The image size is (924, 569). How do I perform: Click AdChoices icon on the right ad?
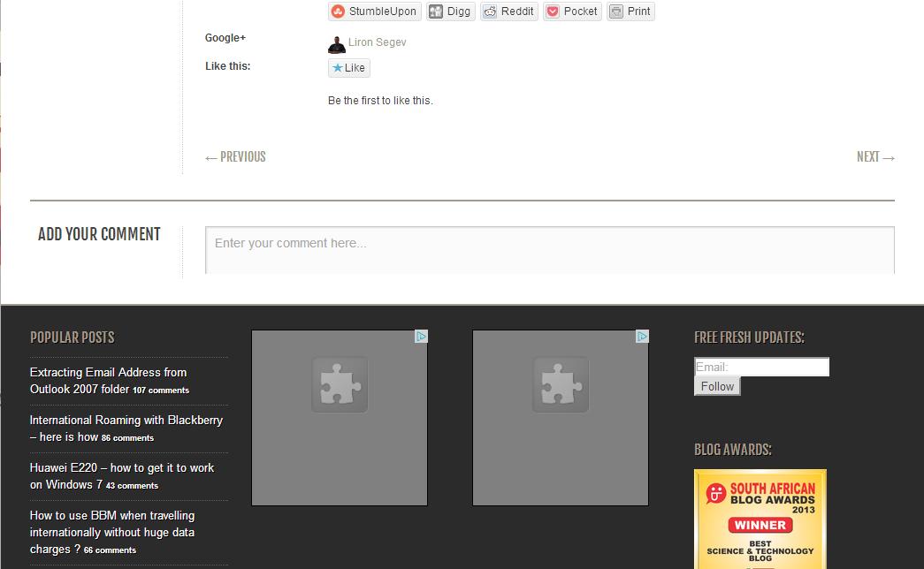643,337
